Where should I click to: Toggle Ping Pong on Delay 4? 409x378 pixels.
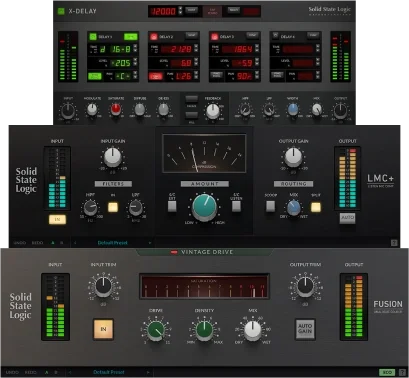click(277, 75)
